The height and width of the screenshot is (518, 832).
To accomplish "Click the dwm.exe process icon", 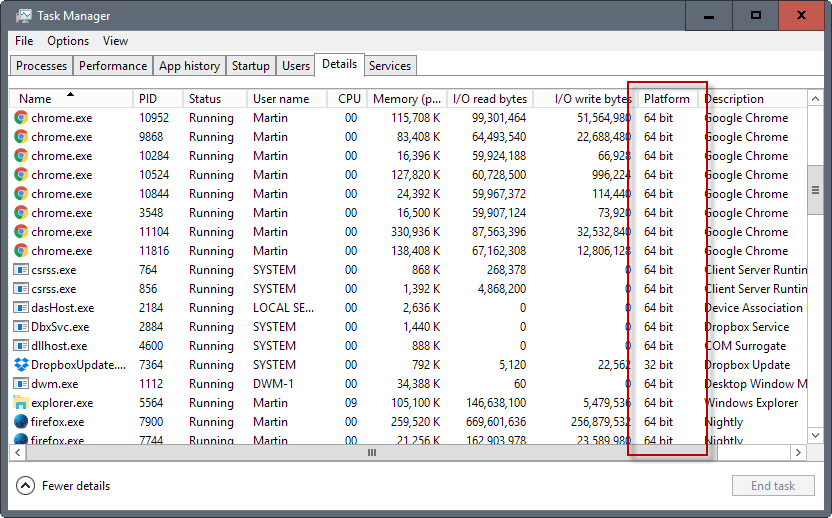I will 21,384.
